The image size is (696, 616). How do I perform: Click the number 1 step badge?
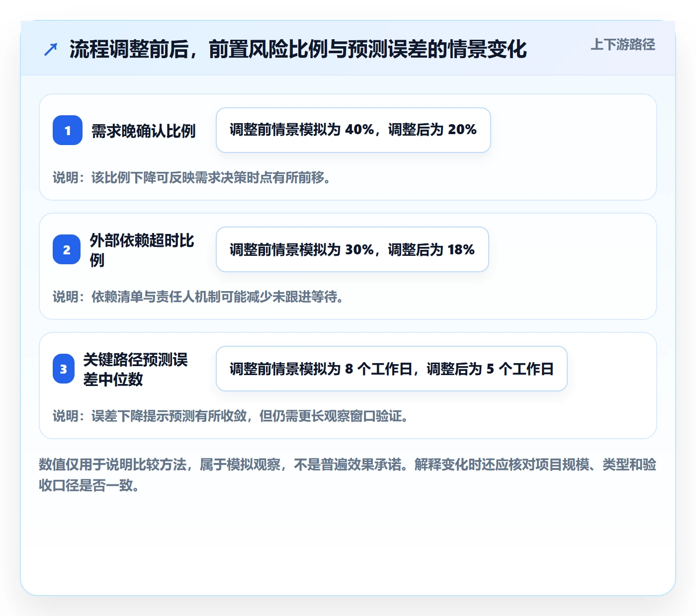68,130
